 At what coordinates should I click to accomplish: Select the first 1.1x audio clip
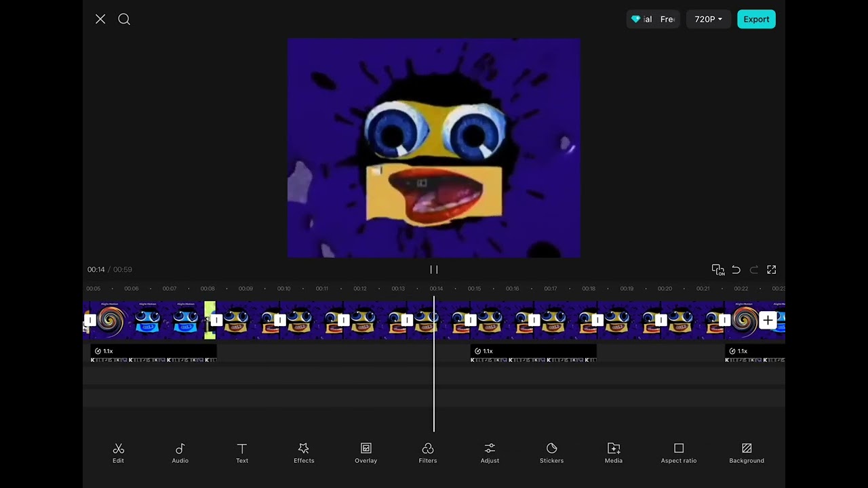point(153,353)
